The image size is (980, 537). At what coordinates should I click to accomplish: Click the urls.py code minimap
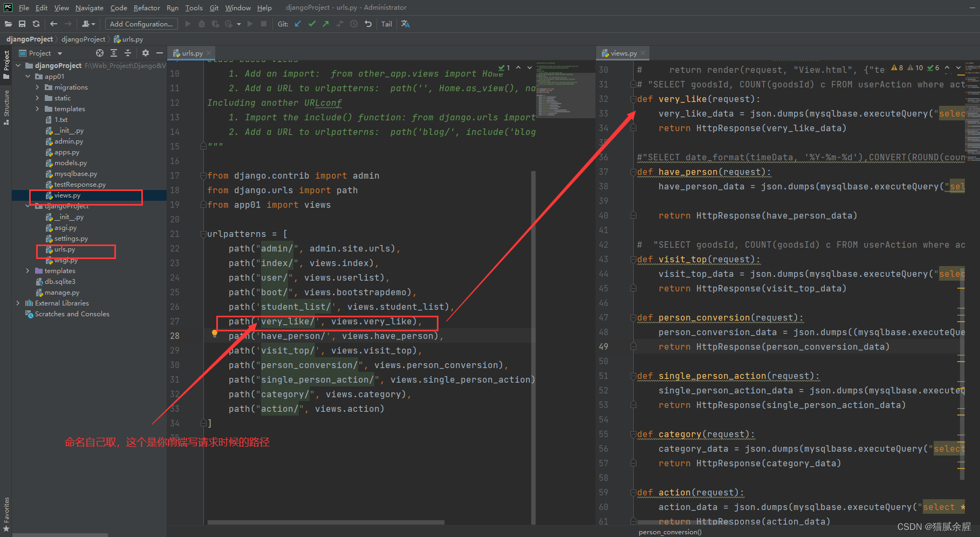565,89
